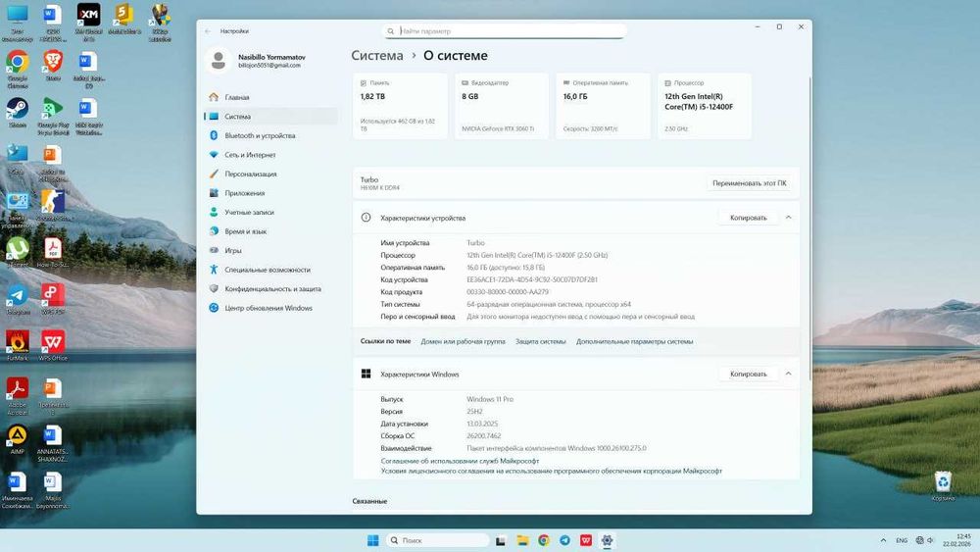Copy device specs with Копировать button
Screen dimensions: 980x552
click(748, 218)
